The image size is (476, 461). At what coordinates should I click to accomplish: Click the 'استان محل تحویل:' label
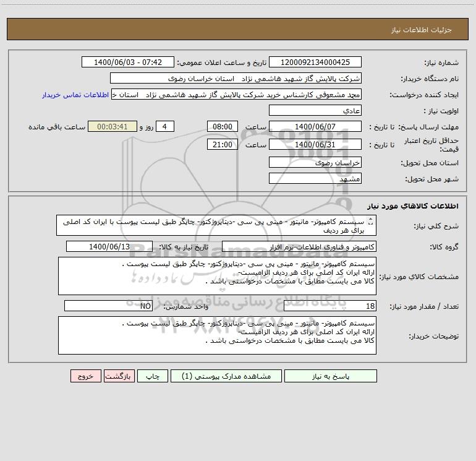[x=430, y=163]
